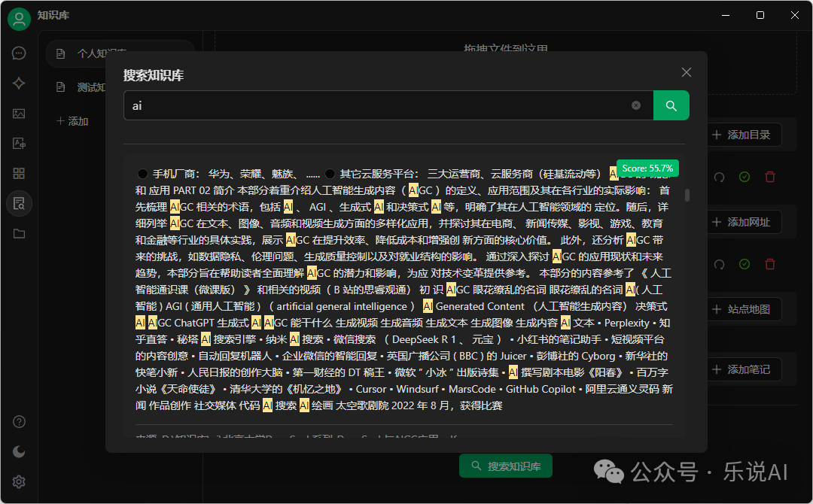Open the knowledge base search icon in sidebar
Screen dimensions: 813x504
point(19,204)
